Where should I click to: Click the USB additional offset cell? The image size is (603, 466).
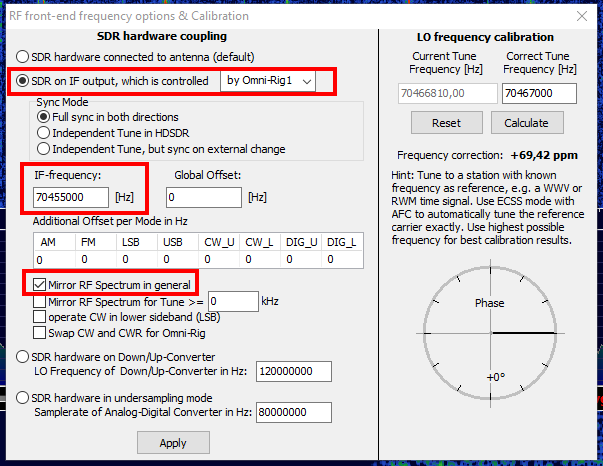(x=174, y=258)
